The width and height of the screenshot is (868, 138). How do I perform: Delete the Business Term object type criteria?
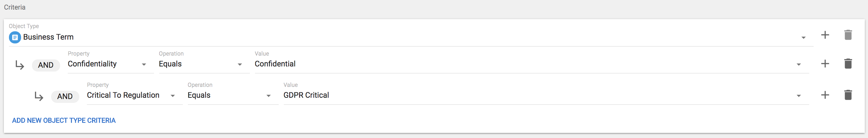(848, 35)
